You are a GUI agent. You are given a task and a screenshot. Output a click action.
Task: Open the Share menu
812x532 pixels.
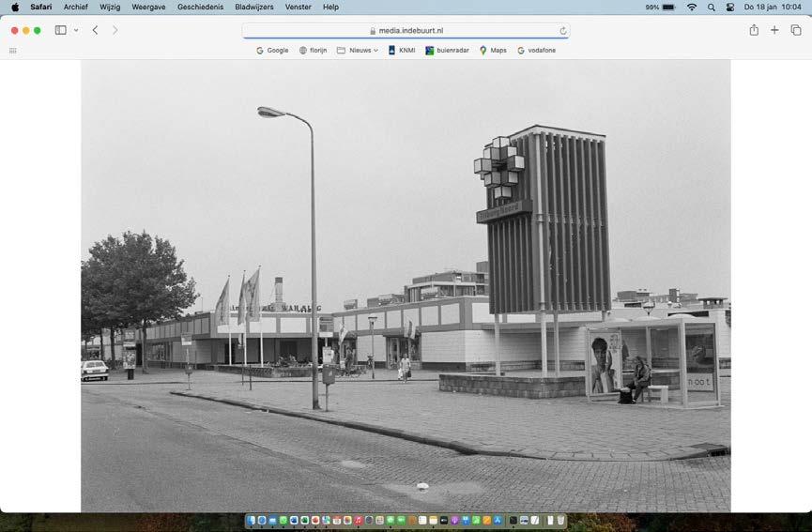point(754,30)
